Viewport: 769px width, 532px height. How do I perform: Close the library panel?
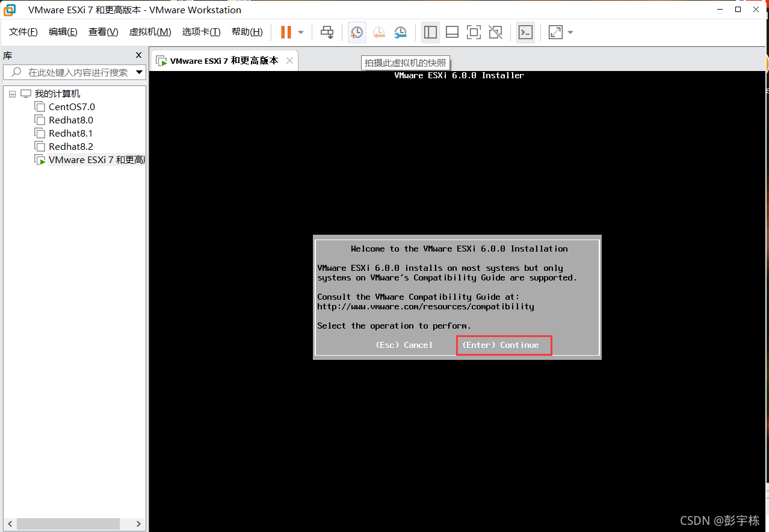138,55
